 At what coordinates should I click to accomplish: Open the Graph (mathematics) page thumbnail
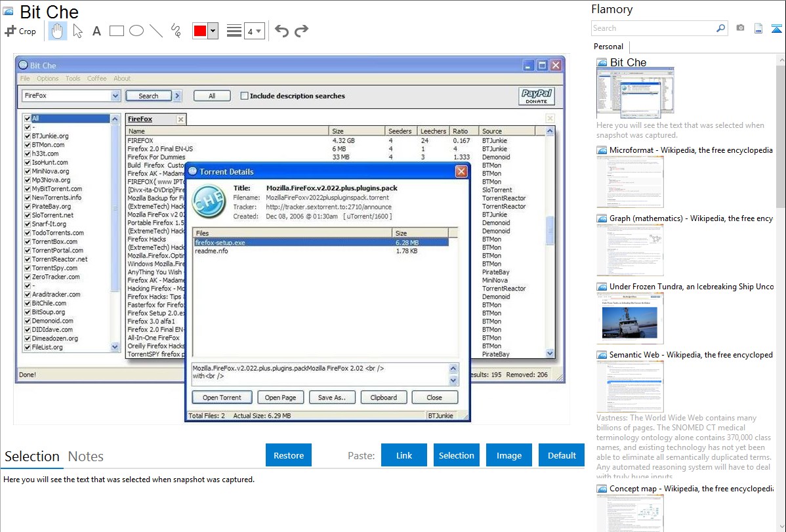point(630,251)
